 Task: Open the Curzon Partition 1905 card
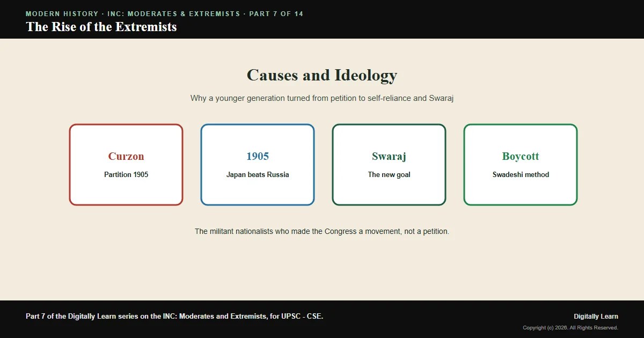coord(126,165)
